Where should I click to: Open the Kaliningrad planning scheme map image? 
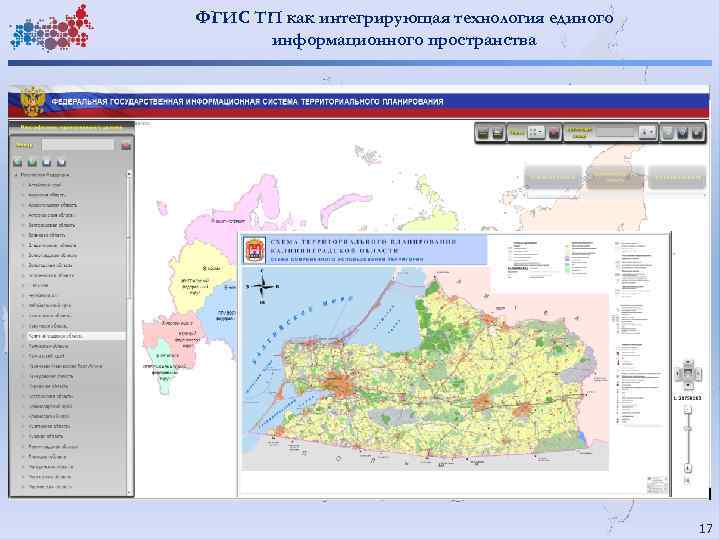click(454, 365)
